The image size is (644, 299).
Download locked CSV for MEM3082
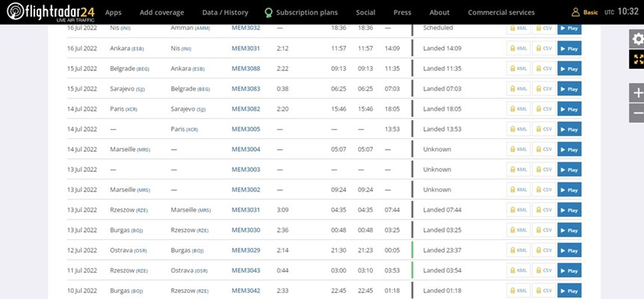pos(544,109)
